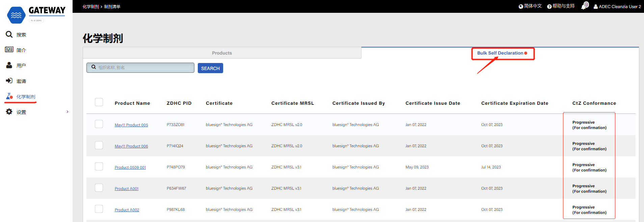
Task: Check the box for May11 Product 005
Action: (99, 124)
